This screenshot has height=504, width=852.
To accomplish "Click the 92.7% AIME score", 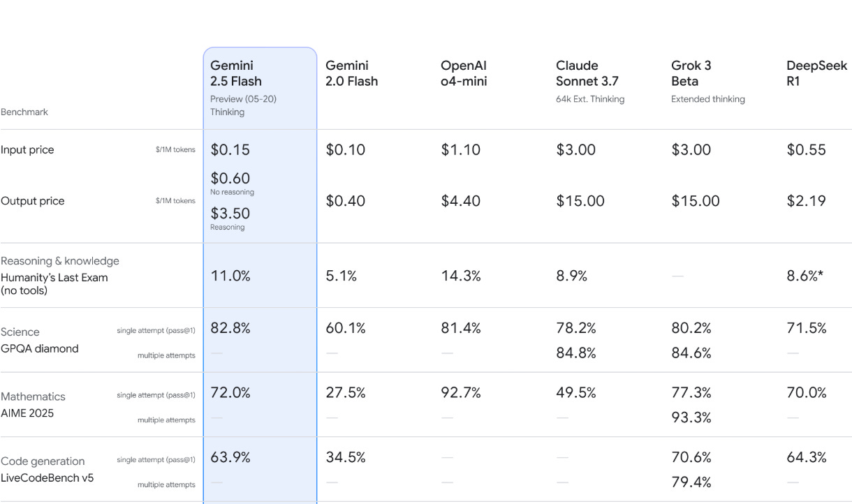I will pos(461,393).
